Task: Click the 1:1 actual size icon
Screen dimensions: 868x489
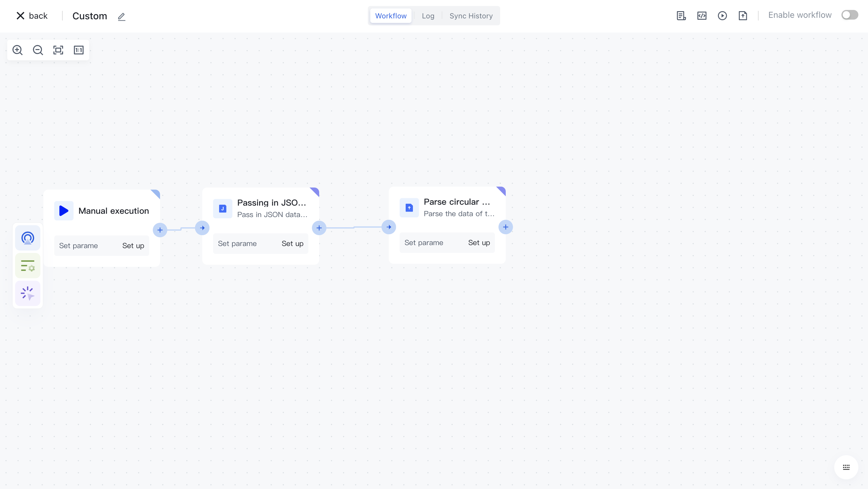Action: point(78,50)
